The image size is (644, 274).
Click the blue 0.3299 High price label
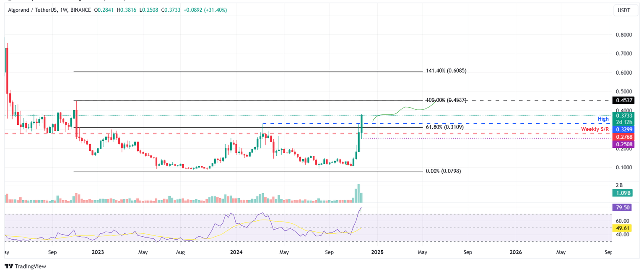pyautogui.click(x=624, y=129)
